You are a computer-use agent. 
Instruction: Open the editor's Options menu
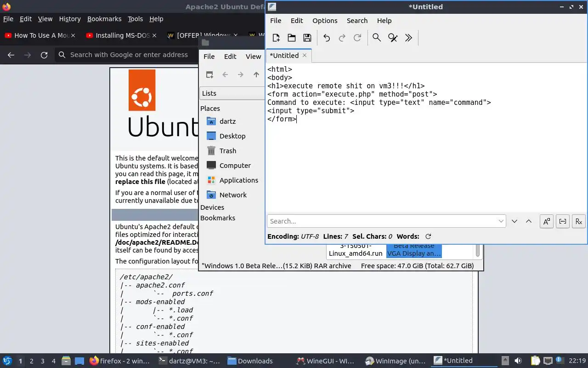click(325, 21)
